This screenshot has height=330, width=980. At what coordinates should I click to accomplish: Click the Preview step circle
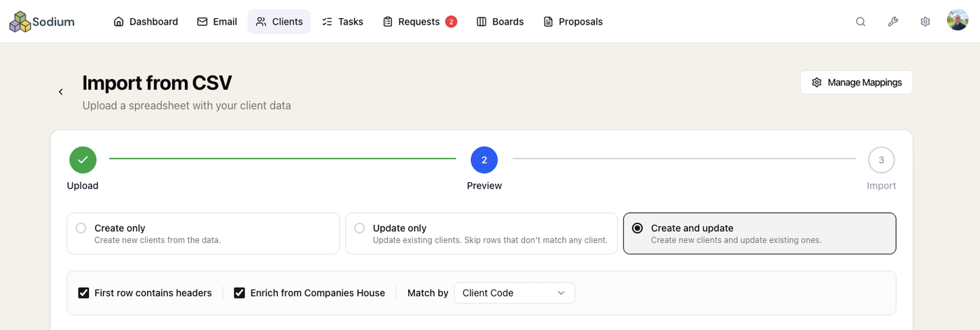pyautogui.click(x=484, y=160)
